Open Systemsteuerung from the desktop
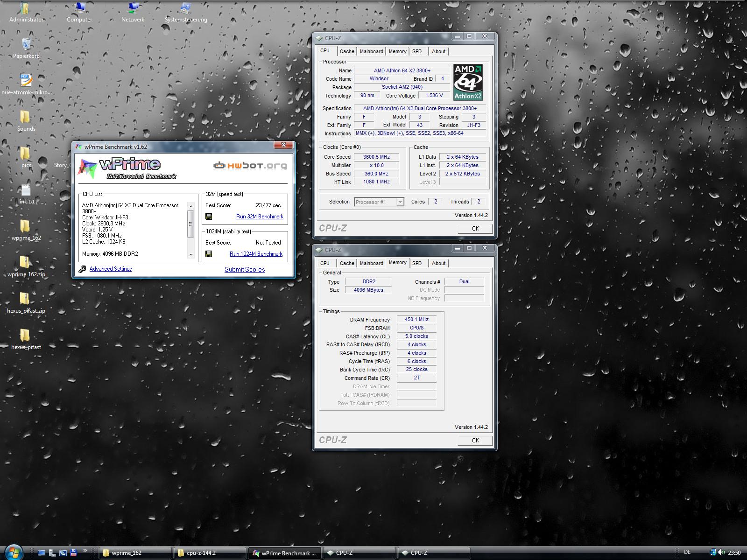Viewport: 747px width, 560px height. (x=186, y=12)
